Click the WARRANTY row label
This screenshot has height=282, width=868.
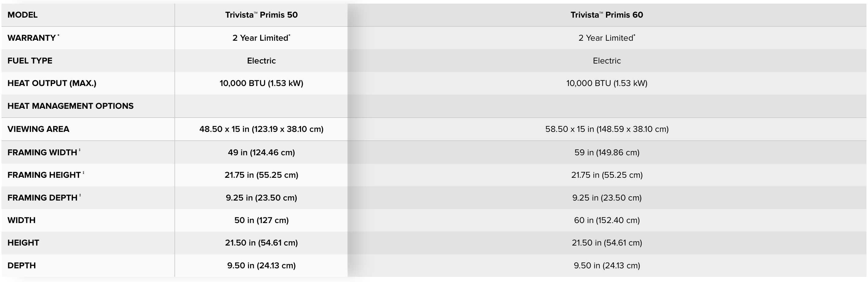pos(32,38)
